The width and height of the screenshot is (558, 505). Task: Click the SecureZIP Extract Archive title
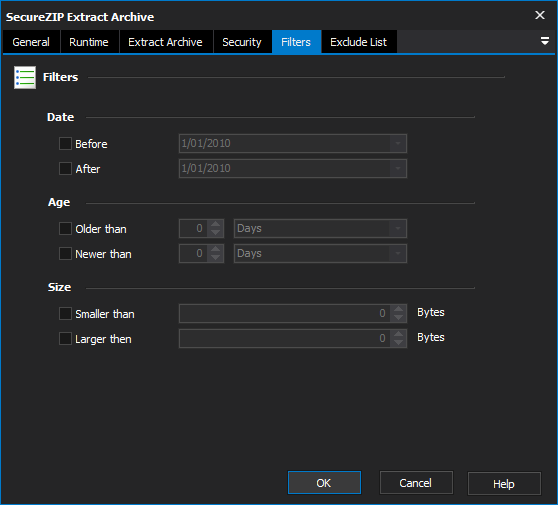click(80, 17)
